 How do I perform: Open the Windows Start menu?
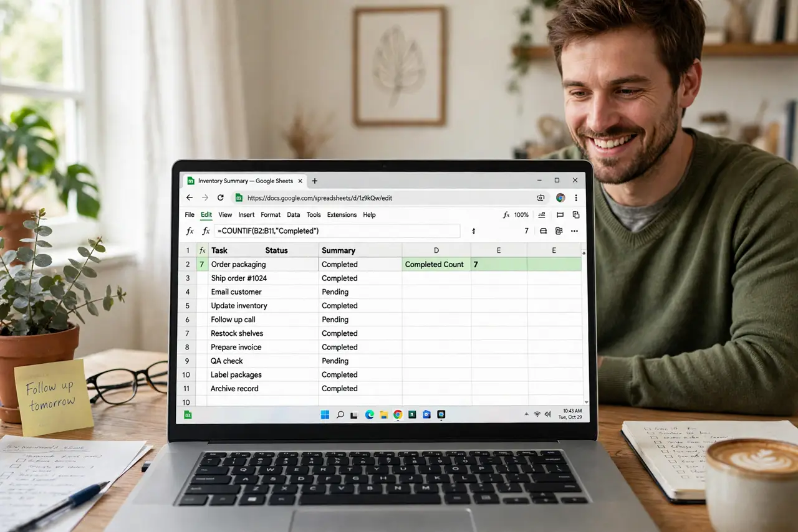click(325, 414)
